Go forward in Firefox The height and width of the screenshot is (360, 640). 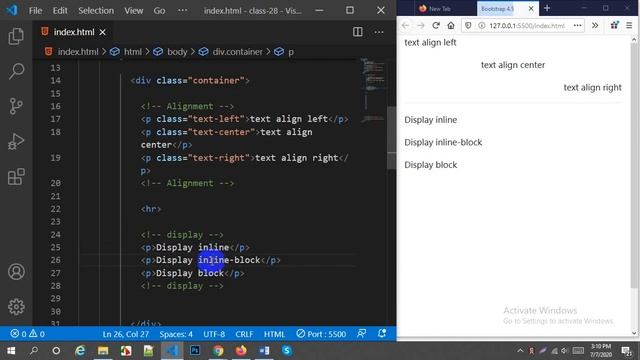point(420,25)
